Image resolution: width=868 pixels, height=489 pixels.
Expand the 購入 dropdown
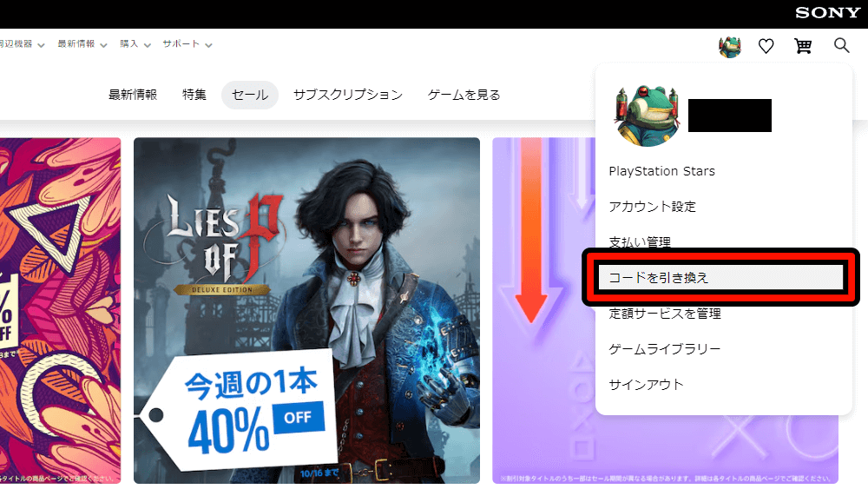[x=135, y=44]
